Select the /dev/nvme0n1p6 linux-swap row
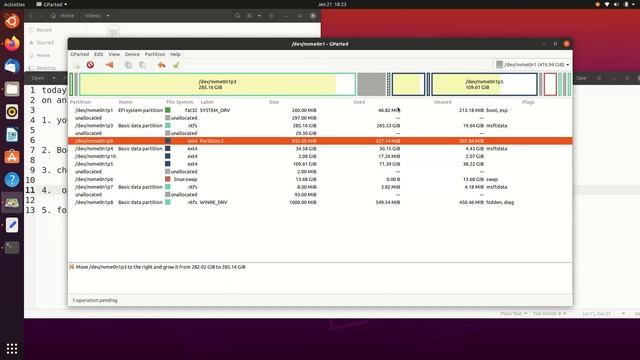The image size is (640, 360). coord(320,179)
